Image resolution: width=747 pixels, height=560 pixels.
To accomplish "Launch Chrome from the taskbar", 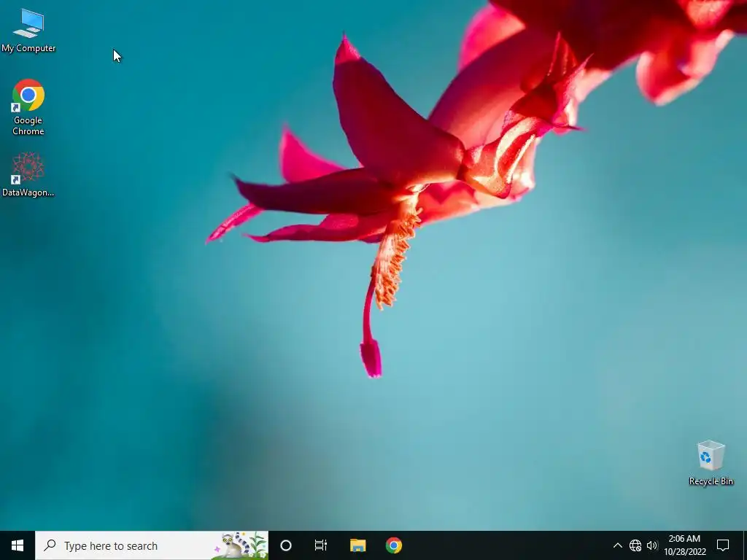I will tap(393, 545).
